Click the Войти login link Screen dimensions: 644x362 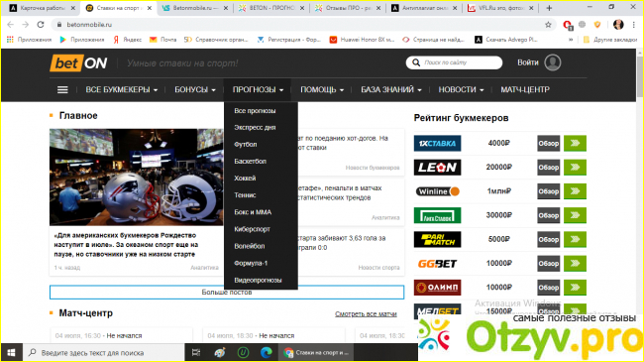coord(527,62)
